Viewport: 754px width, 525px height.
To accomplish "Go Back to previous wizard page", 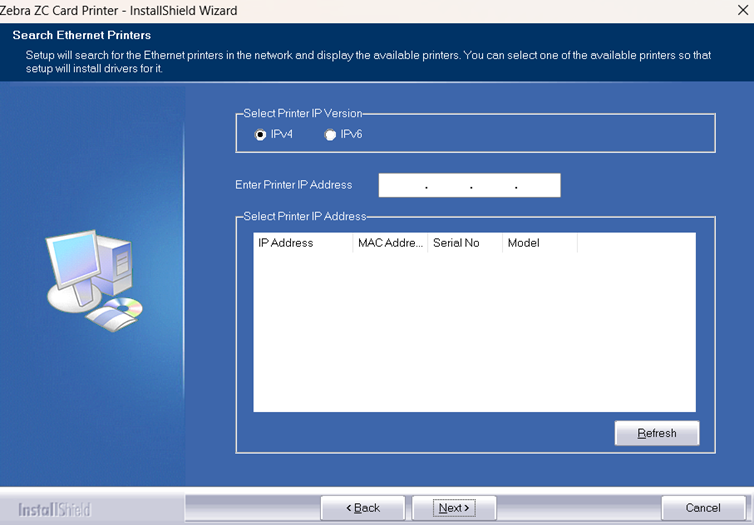I will [x=363, y=508].
